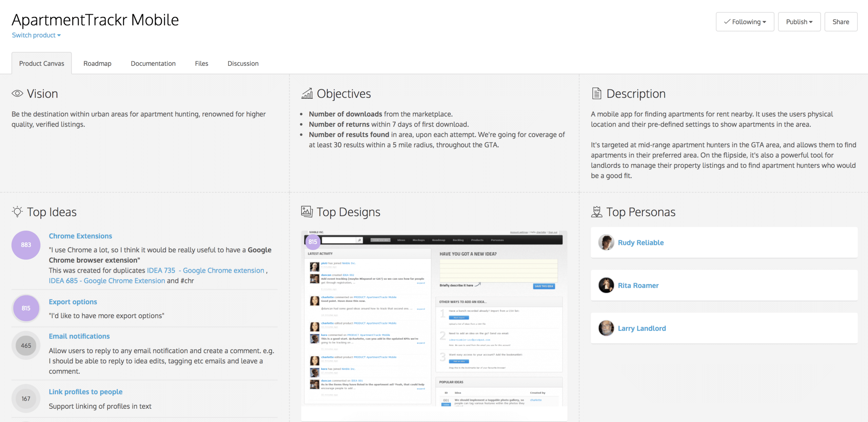The height and width of the screenshot is (422, 868).
Task: Click the 'Number of results found' objective
Action: tap(437, 139)
